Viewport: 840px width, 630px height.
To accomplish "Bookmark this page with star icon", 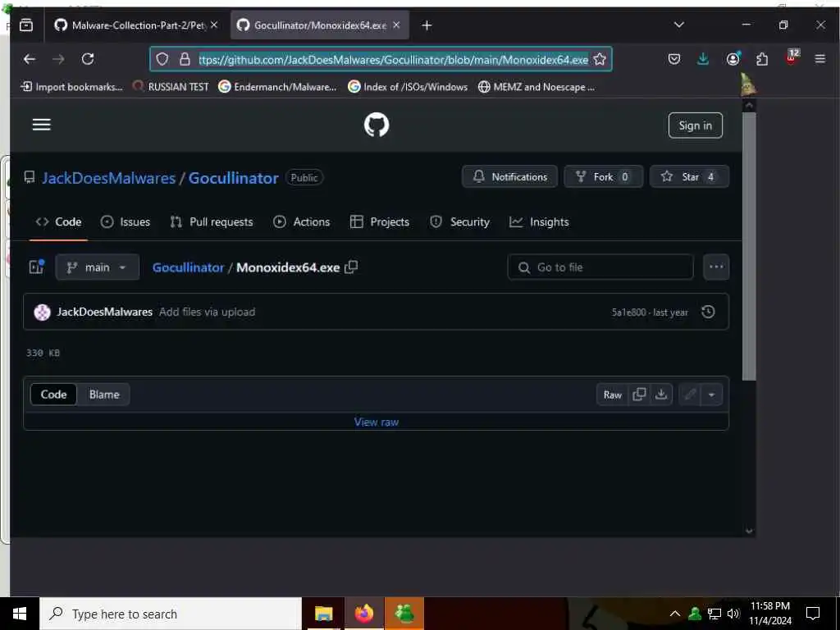I will pyautogui.click(x=600, y=59).
